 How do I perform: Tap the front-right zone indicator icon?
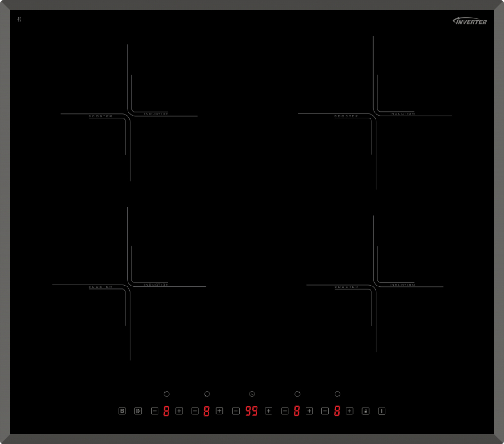[x=337, y=394]
